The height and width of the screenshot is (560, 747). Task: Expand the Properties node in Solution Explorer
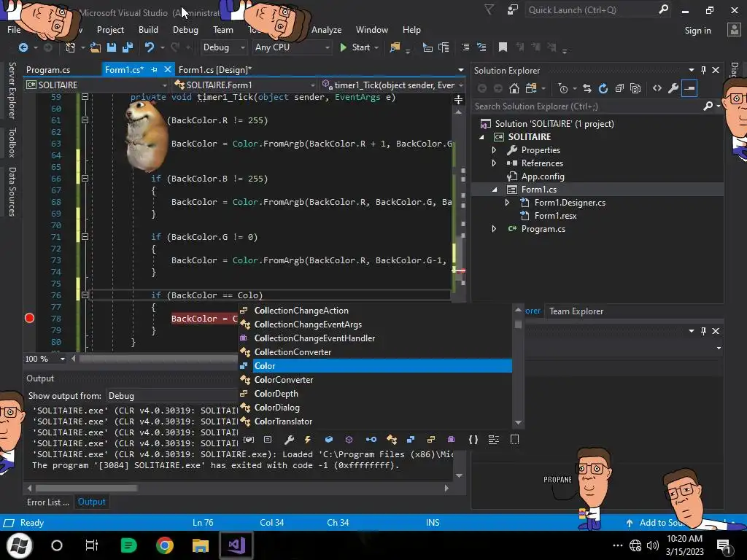pos(494,150)
